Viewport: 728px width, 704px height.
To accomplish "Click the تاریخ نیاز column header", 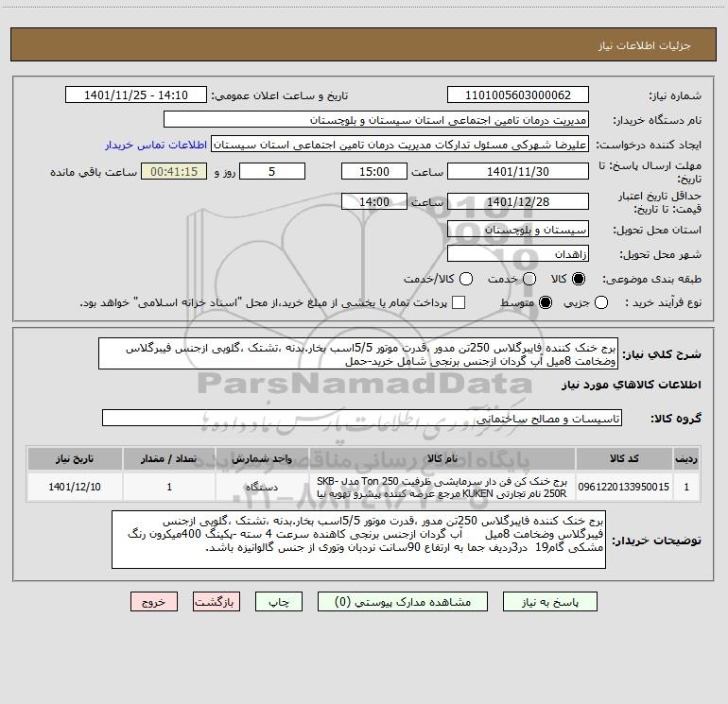I will coord(75,458).
